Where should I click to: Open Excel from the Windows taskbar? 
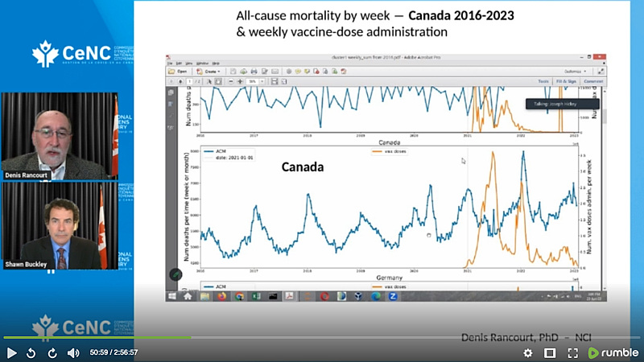point(255,296)
